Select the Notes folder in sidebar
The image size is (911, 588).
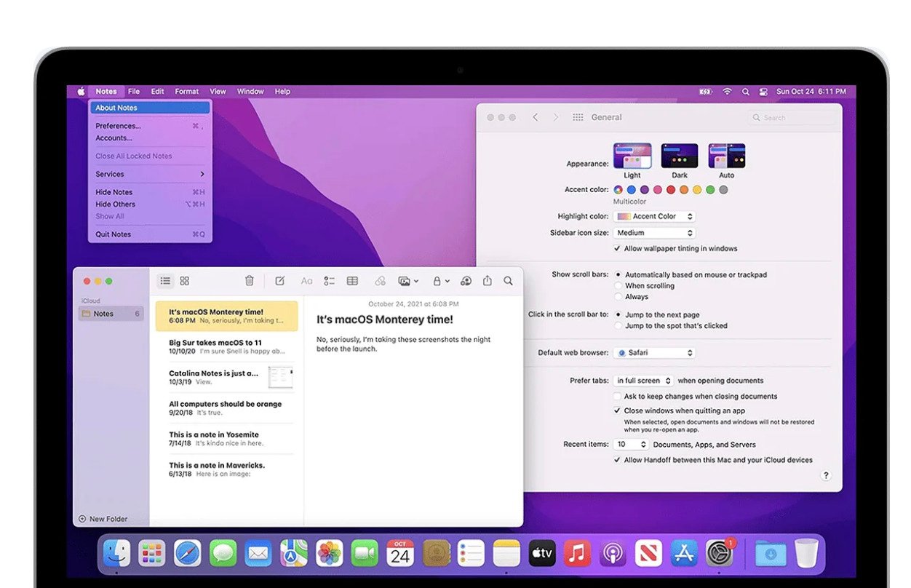point(111,314)
